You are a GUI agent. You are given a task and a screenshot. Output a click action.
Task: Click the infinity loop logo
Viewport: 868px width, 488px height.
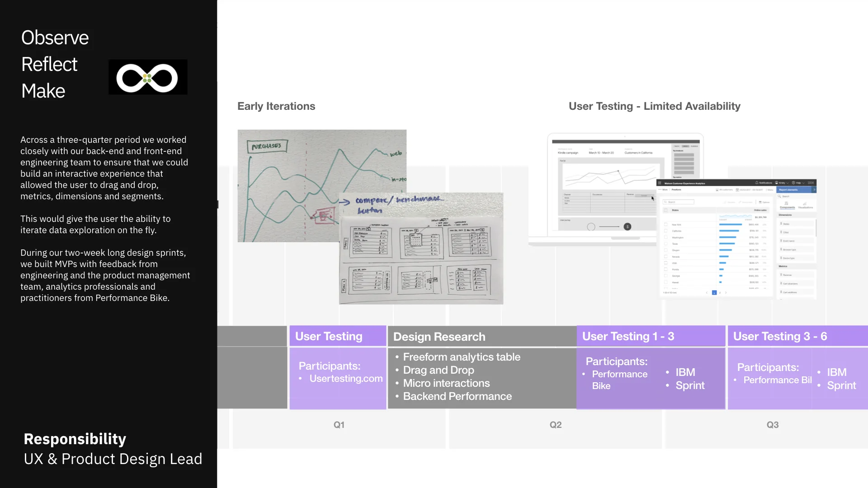(147, 78)
